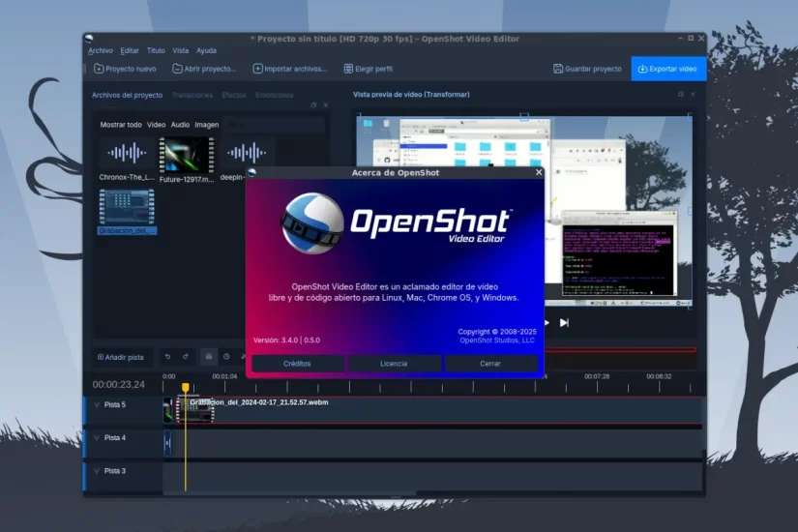Expand the Pista 3 track menu arrow
This screenshot has width=798, height=532.
96,471
